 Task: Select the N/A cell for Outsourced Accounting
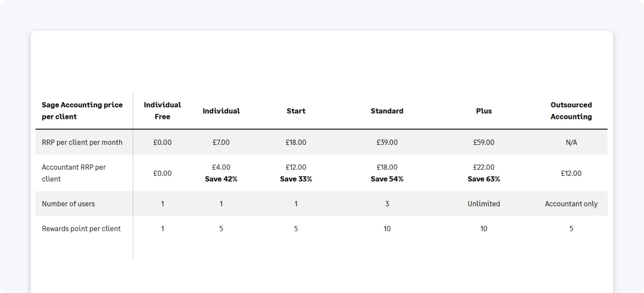571,142
